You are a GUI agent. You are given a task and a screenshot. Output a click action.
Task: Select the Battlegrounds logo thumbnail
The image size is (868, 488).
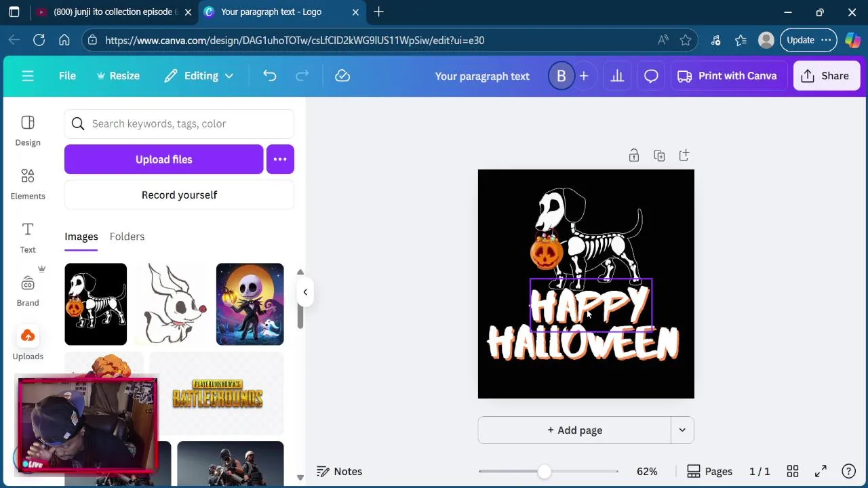pyautogui.click(x=217, y=394)
